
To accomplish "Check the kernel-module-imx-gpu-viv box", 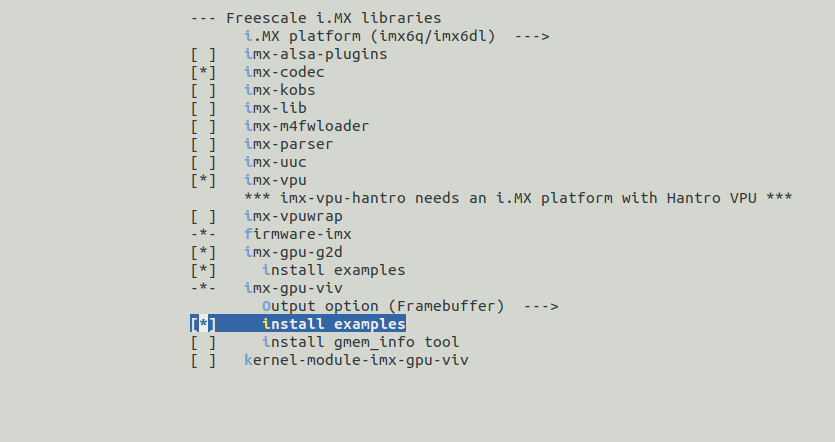I will click(x=203, y=360).
